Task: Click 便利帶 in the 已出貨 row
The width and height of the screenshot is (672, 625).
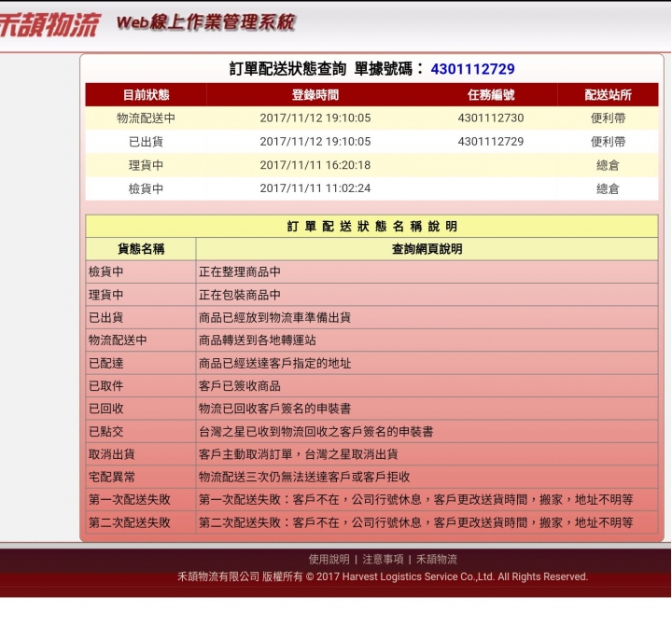Action: pos(608,142)
